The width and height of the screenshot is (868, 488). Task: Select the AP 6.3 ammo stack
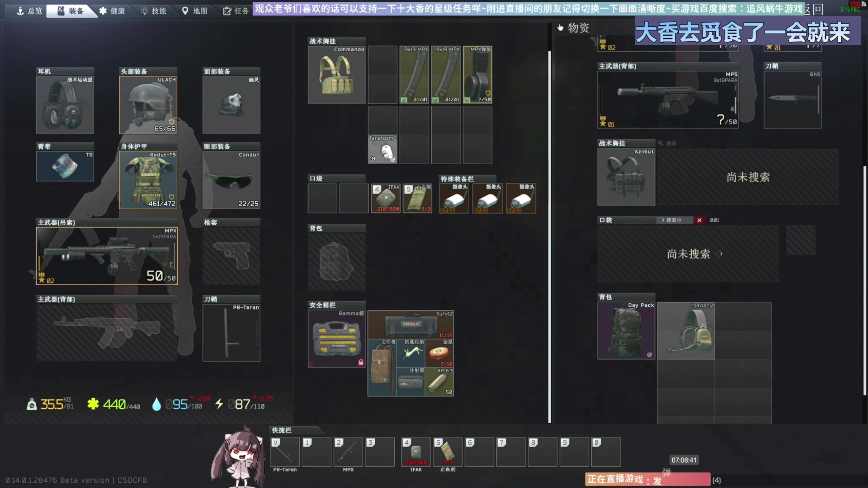[x=439, y=382]
